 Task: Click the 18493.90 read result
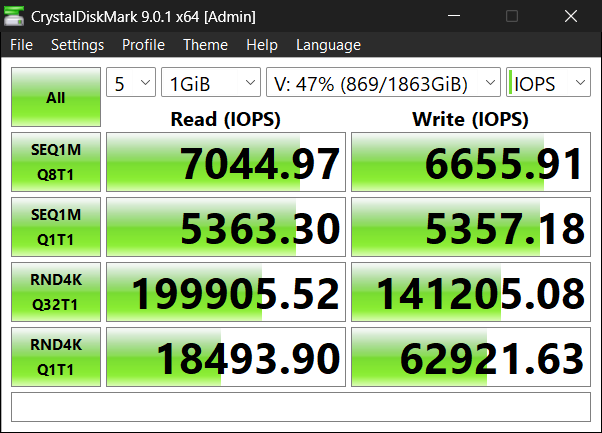click(226, 357)
